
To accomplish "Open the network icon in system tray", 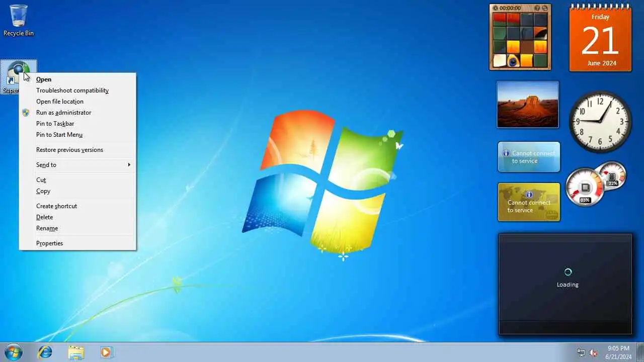I will pyautogui.click(x=581, y=352).
